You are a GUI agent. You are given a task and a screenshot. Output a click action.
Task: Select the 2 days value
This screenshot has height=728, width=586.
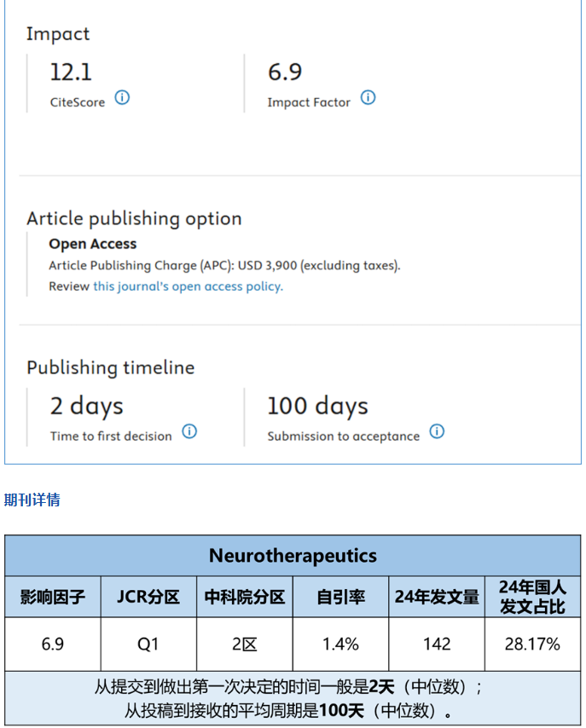click(87, 407)
